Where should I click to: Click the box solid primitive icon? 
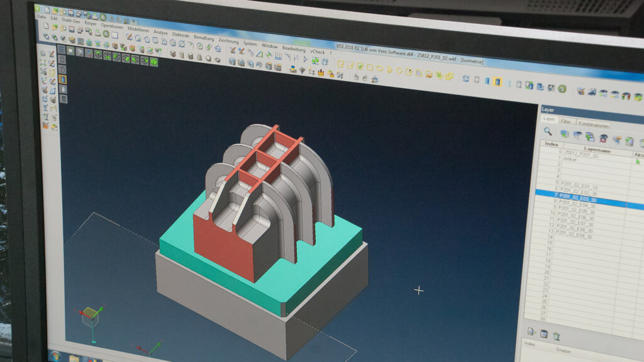173,53
